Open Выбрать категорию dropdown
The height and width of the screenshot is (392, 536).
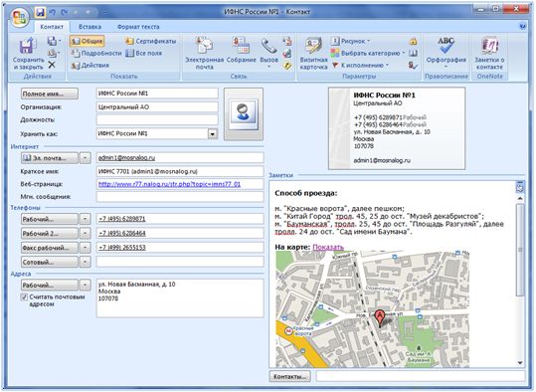pyautogui.click(x=368, y=53)
